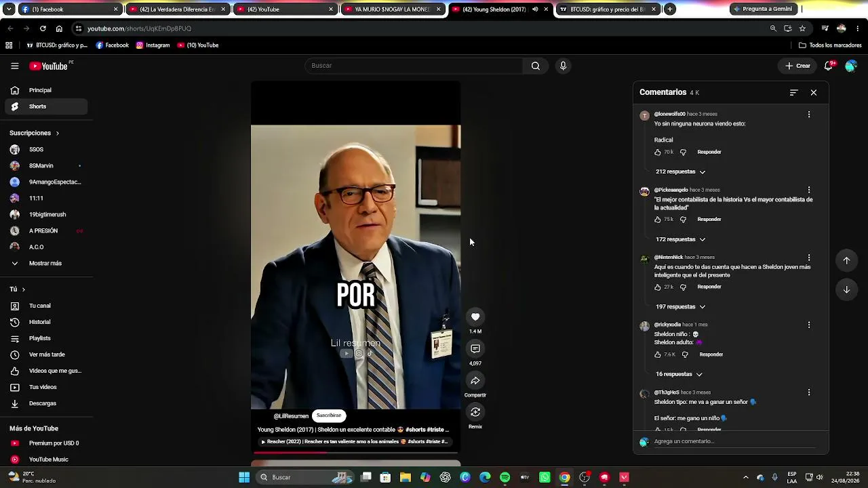Go to the previous Short with up arrow
868x488 pixels.
point(846,260)
